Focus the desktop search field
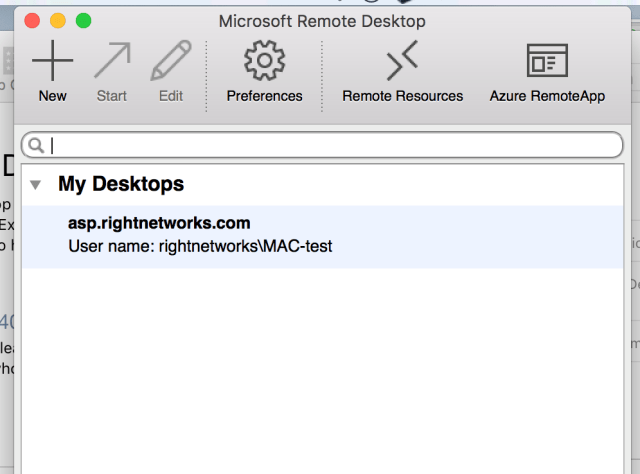This screenshot has height=474, width=640. tap(330, 146)
